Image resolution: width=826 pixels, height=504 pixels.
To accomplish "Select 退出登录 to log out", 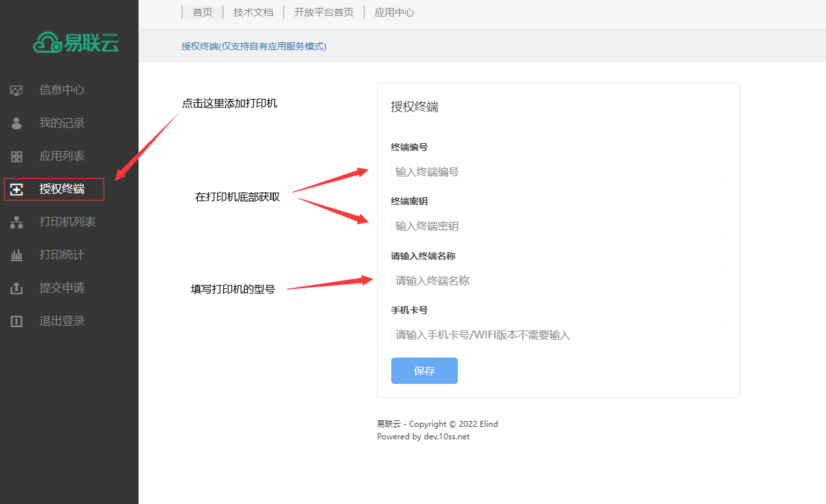I will point(62,321).
